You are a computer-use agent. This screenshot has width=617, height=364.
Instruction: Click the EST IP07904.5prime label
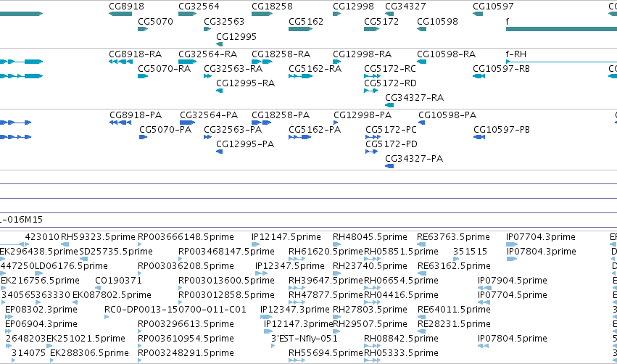click(513, 281)
